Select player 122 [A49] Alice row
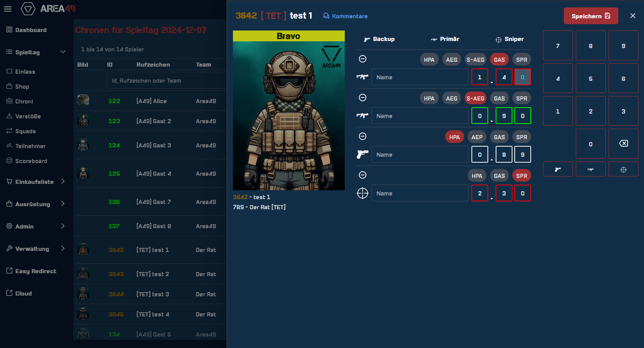The width and height of the screenshot is (644, 348). (x=150, y=101)
